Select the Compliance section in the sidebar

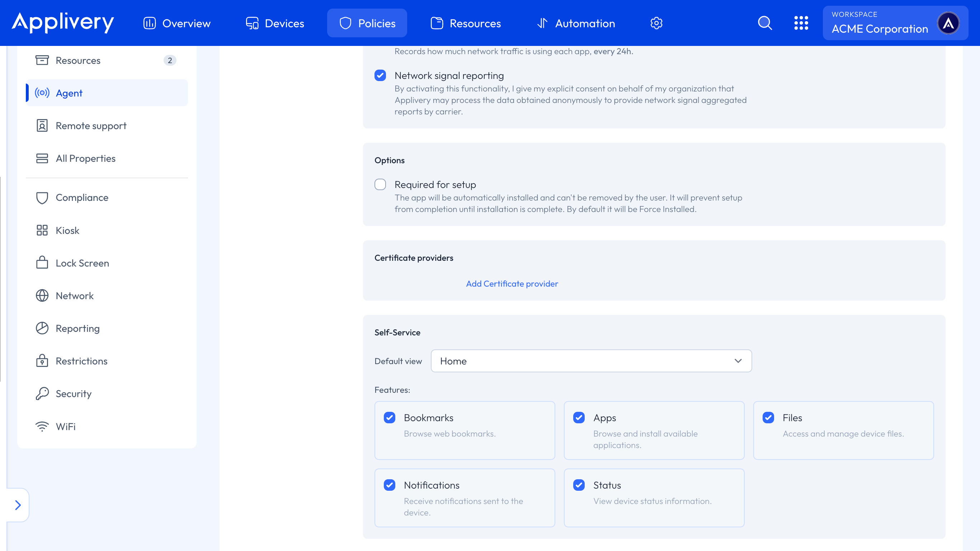pos(82,198)
